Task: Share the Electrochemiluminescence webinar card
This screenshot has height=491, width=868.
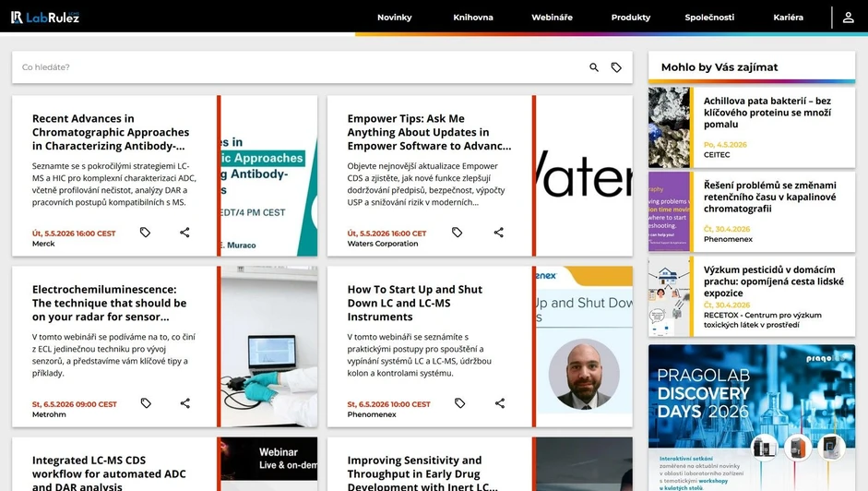Action: click(x=184, y=403)
